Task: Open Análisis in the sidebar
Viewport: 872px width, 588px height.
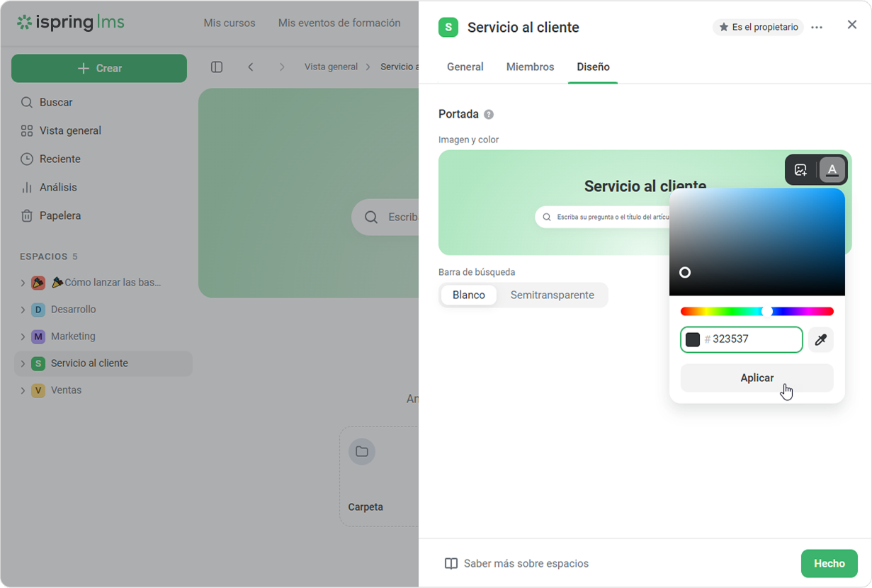Action: pos(58,187)
